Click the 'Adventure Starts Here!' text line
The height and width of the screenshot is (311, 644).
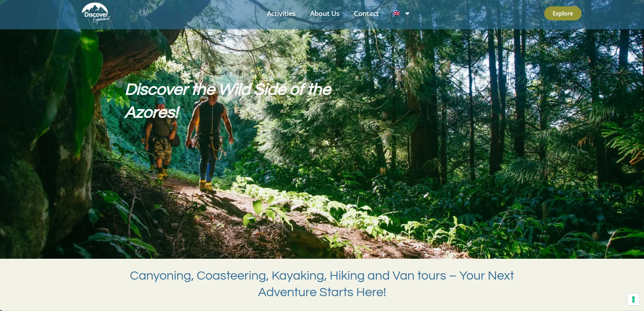(322, 292)
